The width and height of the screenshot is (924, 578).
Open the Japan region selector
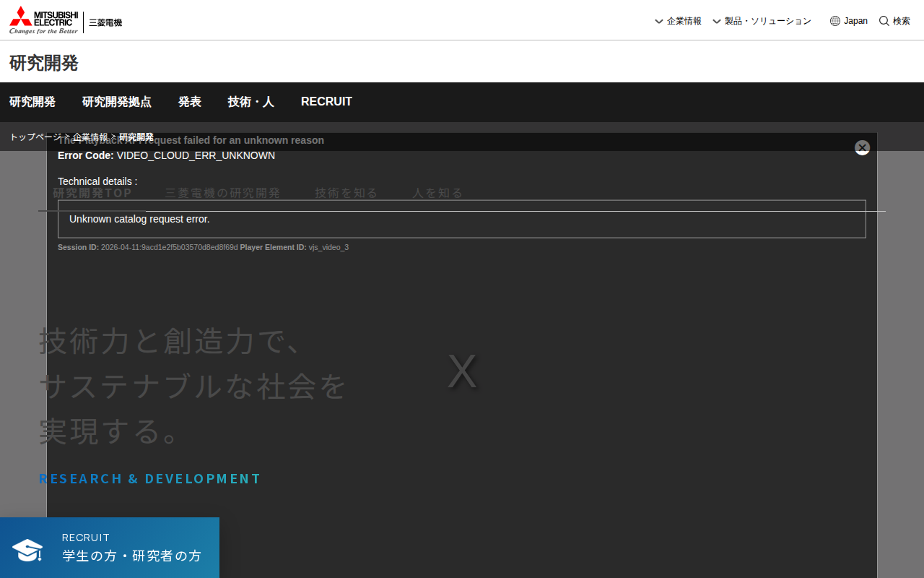tap(849, 21)
